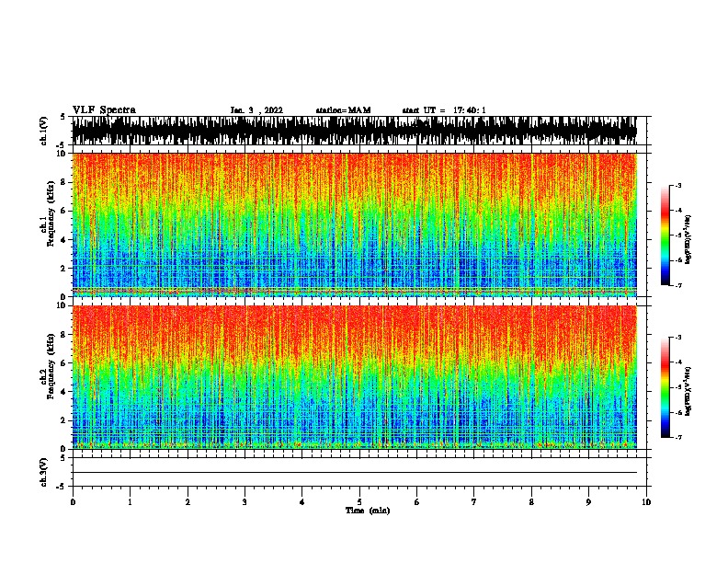The height and width of the screenshot is (563, 728).
Task: Click the log(PSD) label beside ch.2 colorbar
Action: coord(688,391)
